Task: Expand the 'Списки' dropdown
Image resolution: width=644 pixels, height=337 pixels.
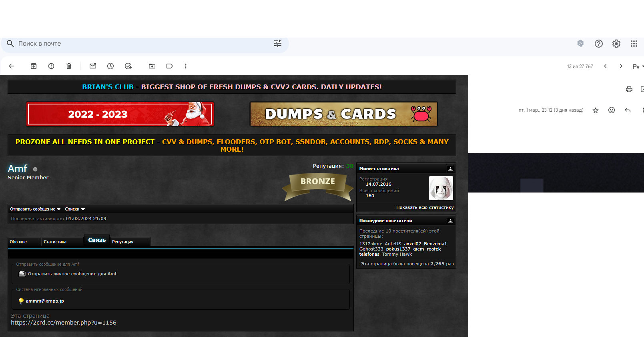Action: point(75,209)
